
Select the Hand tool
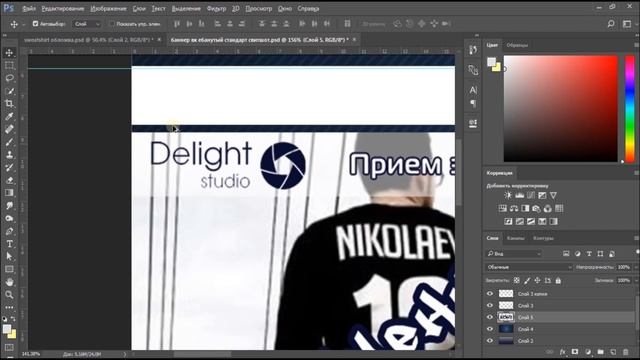[9, 282]
